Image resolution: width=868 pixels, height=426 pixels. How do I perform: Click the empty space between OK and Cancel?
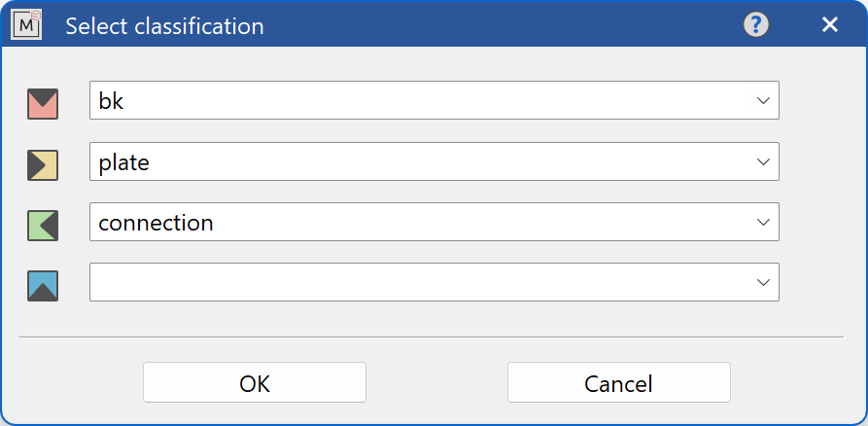click(436, 383)
